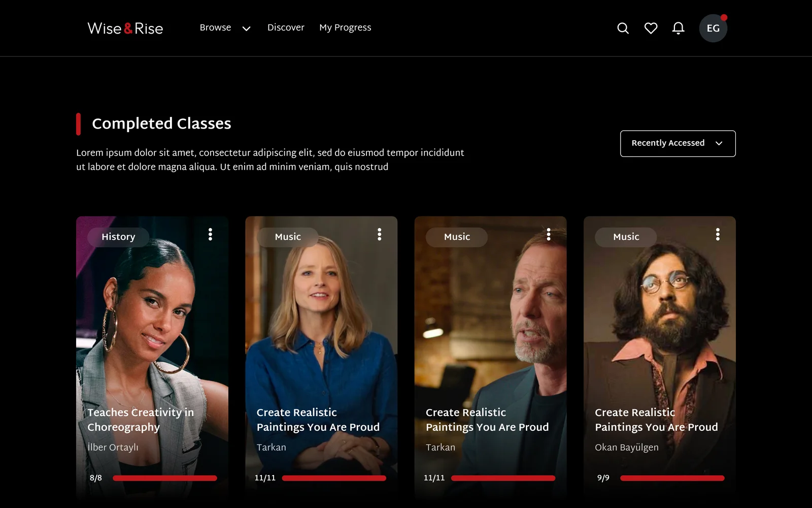812x508 pixels.
Task: Open three-dot menu on Okan Bayülgen card
Action: 718,234
